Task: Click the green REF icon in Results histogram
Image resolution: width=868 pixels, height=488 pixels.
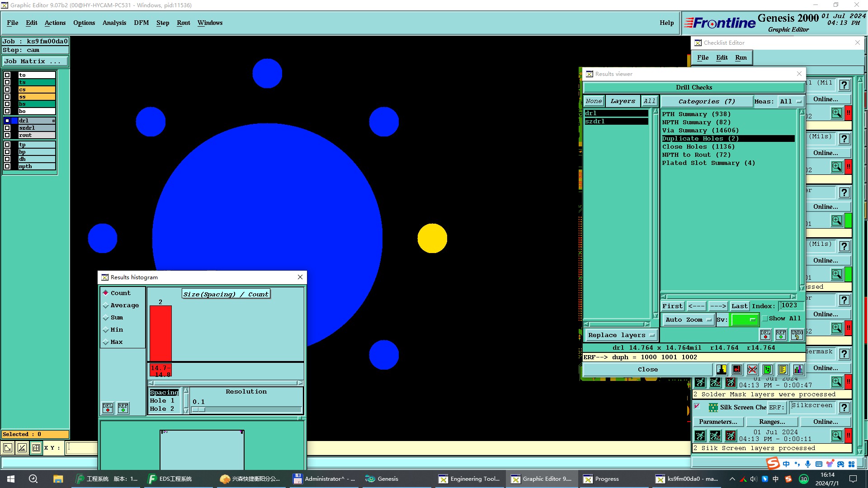Action: coord(123,408)
